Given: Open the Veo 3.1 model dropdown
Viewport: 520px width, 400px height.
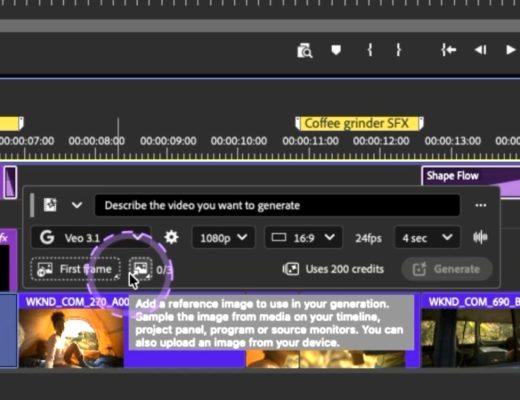Looking at the screenshot, I should click(x=91, y=238).
